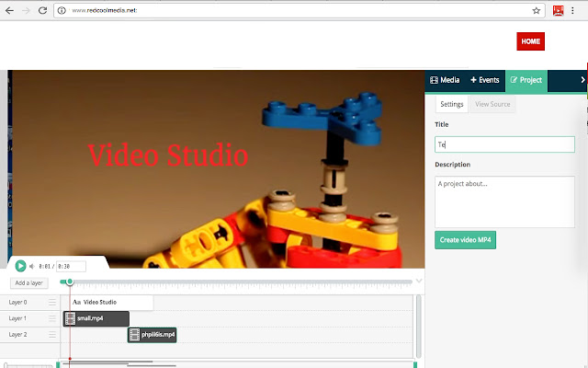Image resolution: width=588 pixels, height=368 pixels.
Task: Bookmark page with the star icon
Action: (537, 11)
